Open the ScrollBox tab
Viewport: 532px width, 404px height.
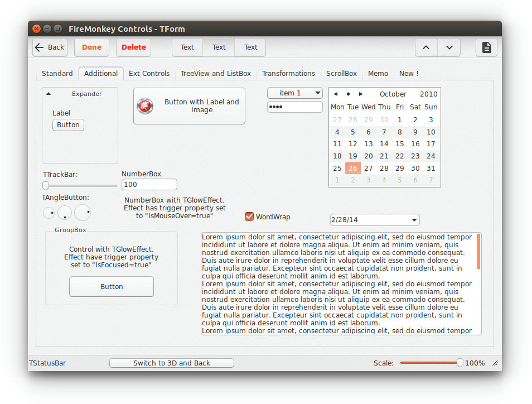pyautogui.click(x=341, y=73)
